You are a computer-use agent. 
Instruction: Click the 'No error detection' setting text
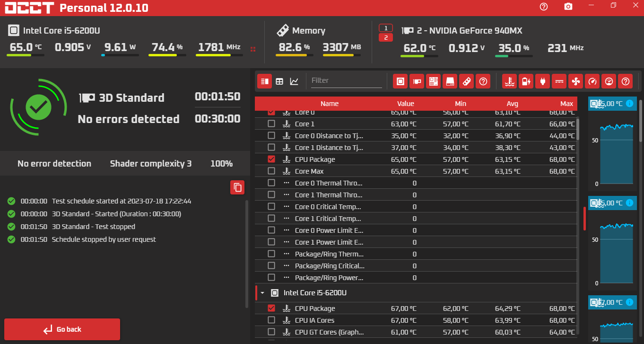pyautogui.click(x=54, y=164)
